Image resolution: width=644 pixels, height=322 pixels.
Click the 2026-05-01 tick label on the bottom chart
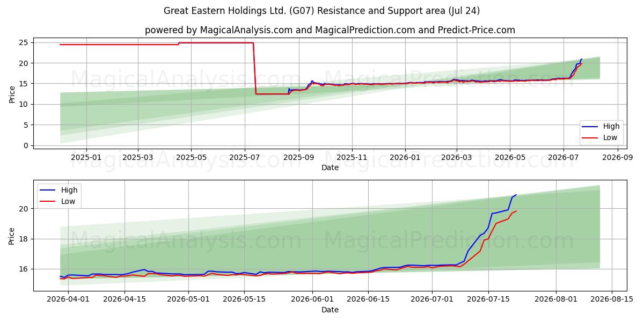click(188, 299)
